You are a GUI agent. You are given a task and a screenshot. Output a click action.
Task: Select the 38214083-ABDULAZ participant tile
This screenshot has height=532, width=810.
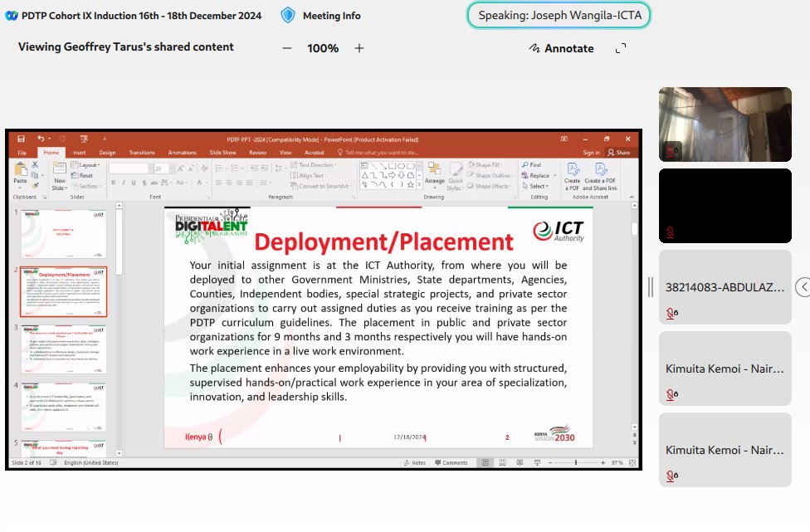click(725, 287)
